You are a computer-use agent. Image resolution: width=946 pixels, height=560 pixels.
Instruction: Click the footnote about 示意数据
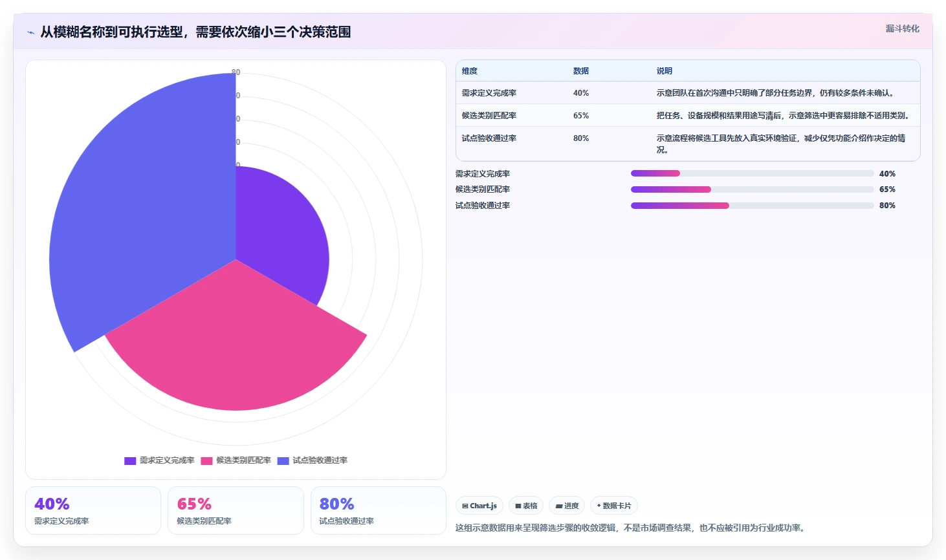632,528
